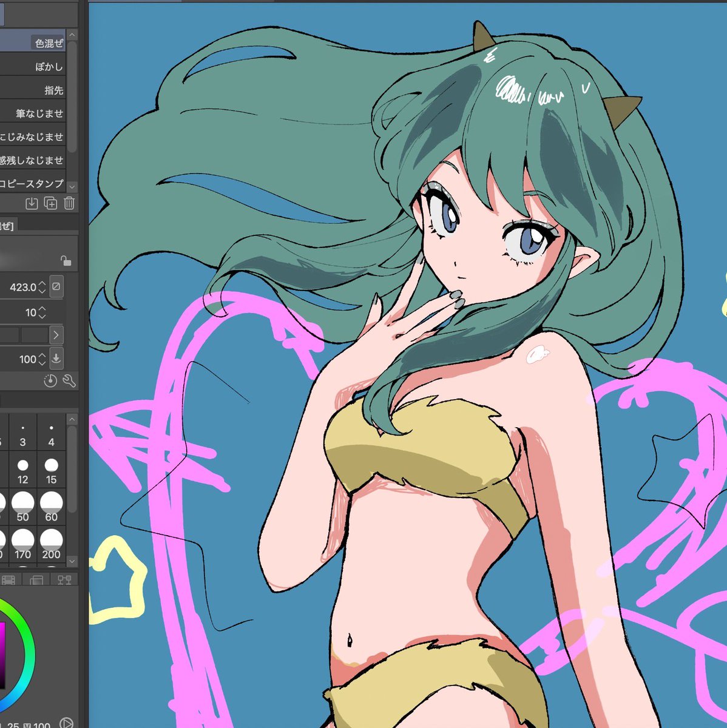This screenshot has height=728, width=727.
Task: Click the network workspace icon at panel bottom
Action: click(x=64, y=580)
